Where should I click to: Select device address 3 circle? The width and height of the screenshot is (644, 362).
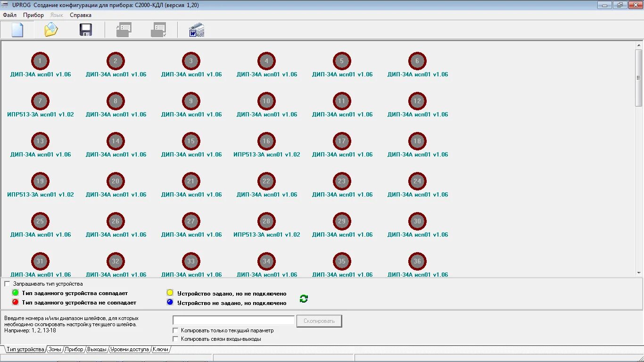click(x=191, y=61)
